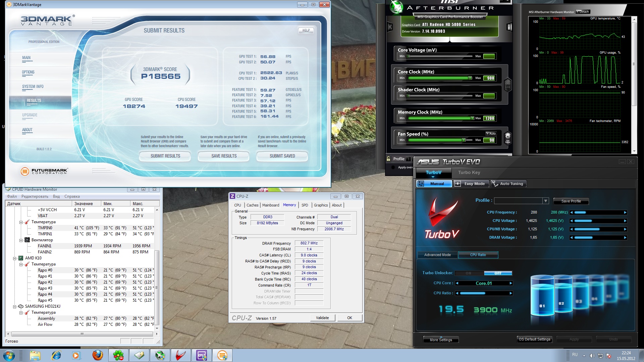Viewport: 644px width, 362px height.
Task: Click the Afterburner profile lock icon
Action: pos(388,159)
